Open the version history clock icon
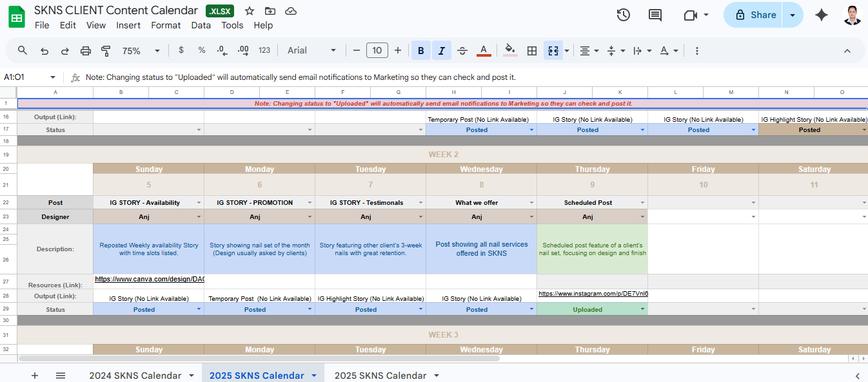The width and height of the screenshot is (868, 382). click(x=623, y=15)
